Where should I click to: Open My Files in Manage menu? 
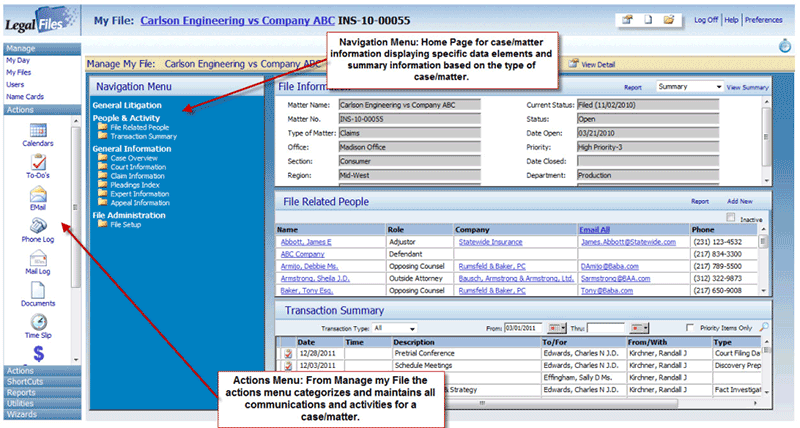tap(18, 72)
